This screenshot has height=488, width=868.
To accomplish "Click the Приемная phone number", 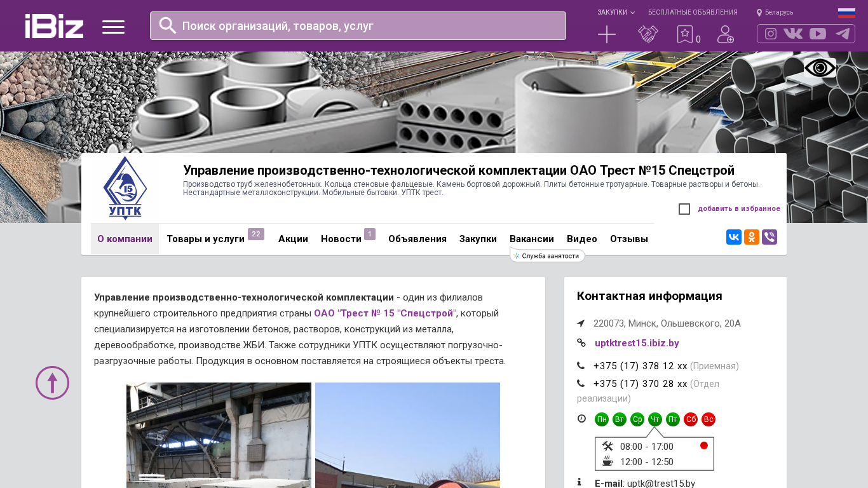I will tap(641, 366).
